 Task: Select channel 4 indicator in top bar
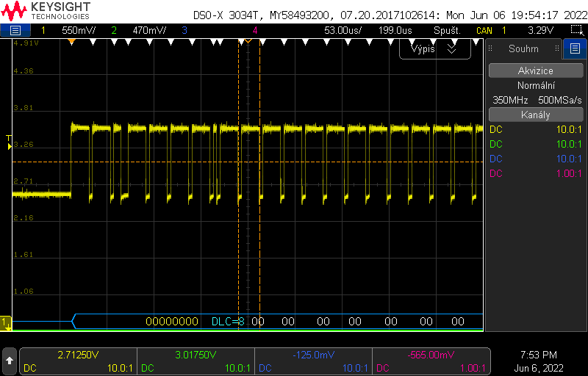point(255,30)
